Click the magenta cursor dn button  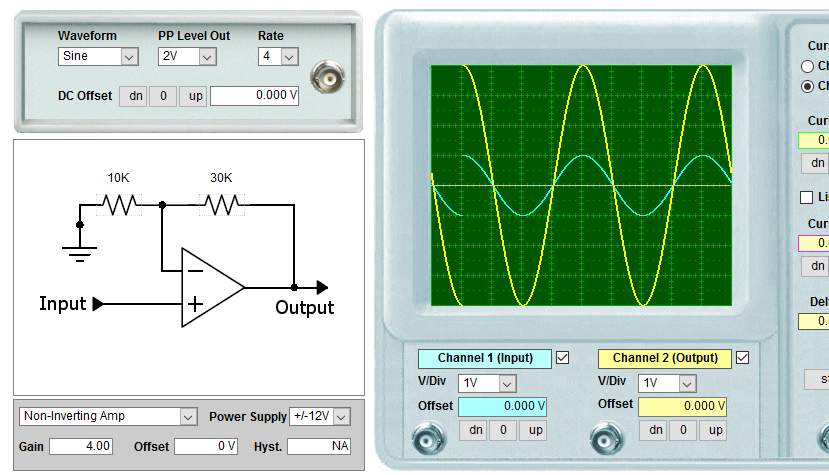pos(816,266)
